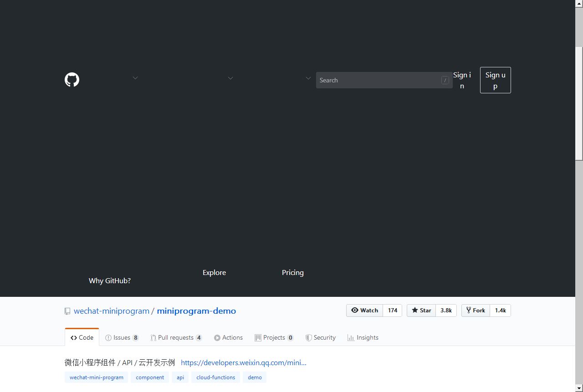Click the Sign in link
583x392 pixels.
[x=462, y=80]
